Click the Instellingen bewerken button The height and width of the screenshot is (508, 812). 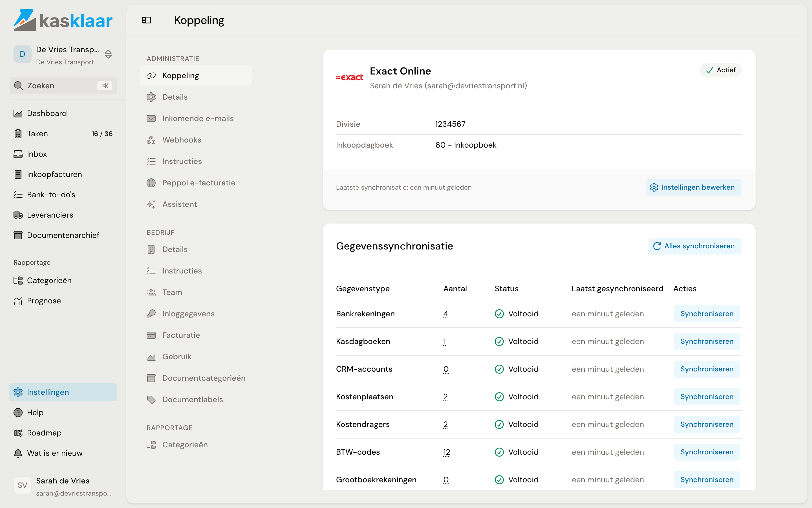[693, 187]
